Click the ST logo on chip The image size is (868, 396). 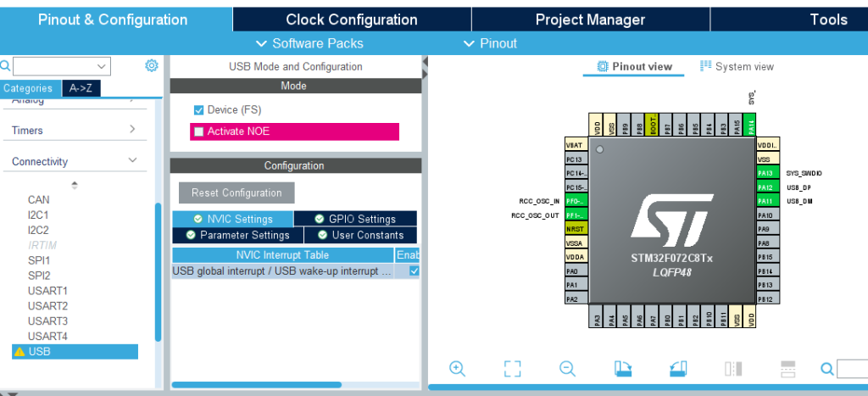[672, 220]
